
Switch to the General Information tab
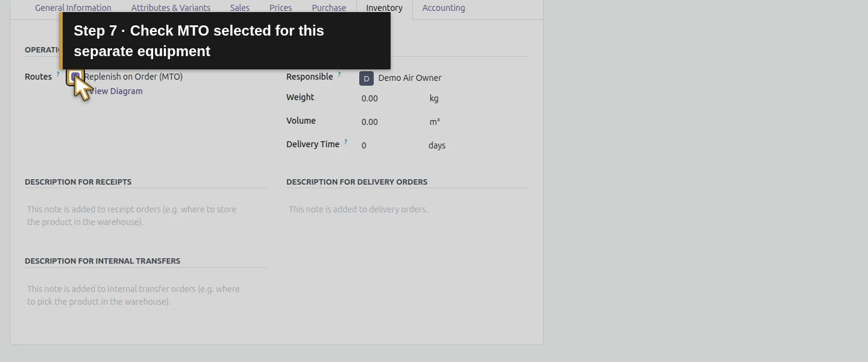[x=73, y=8]
